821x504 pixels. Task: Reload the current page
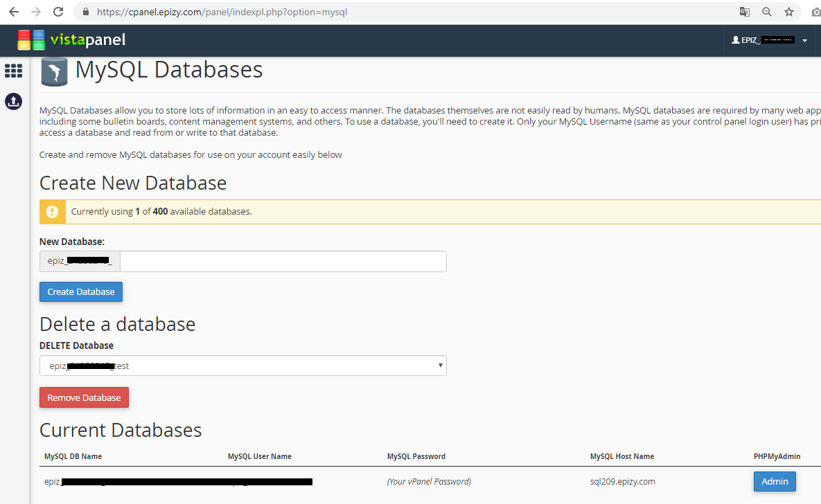[58, 12]
